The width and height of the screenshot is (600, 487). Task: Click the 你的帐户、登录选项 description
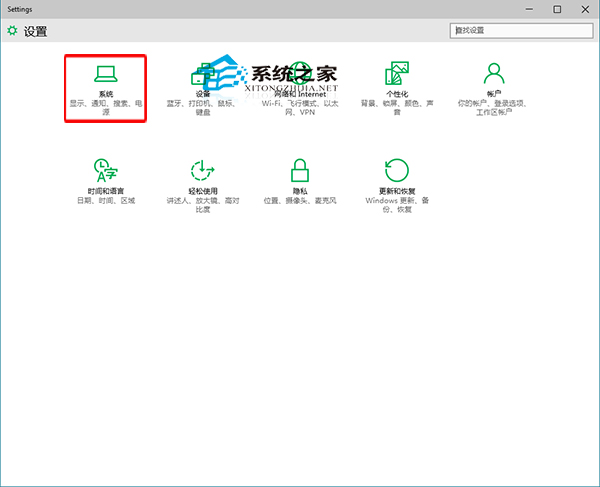[494, 108]
